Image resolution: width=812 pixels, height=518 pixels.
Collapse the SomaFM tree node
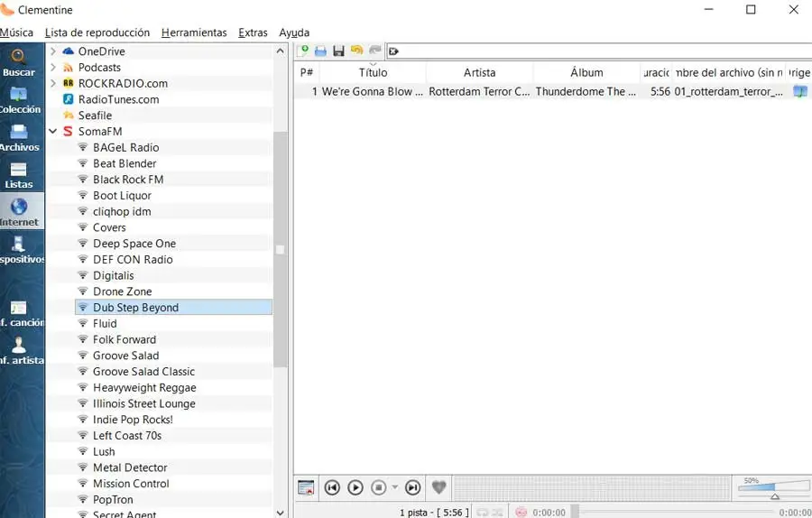point(53,131)
